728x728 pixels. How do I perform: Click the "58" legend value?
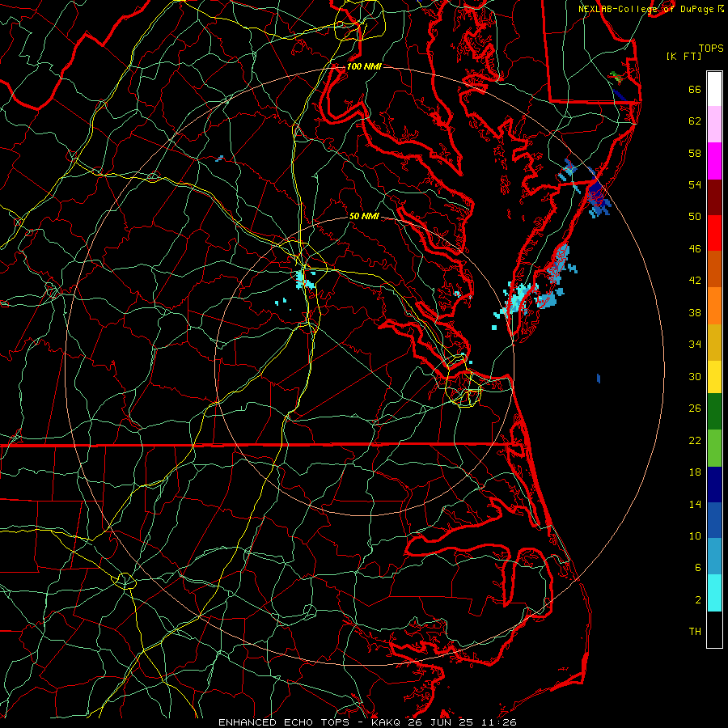695,153
